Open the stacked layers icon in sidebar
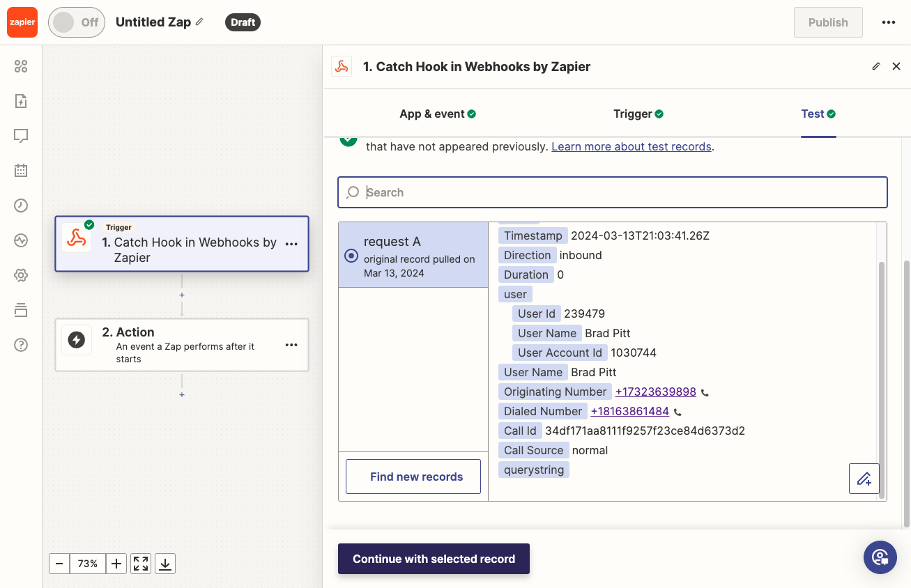The height and width of the screenshot is (588, 911). tap(21, 310)
